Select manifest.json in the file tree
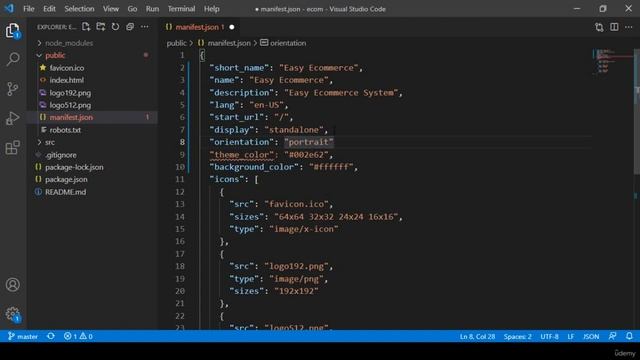The height and width of the screenshot is (360, 640). 71,117
